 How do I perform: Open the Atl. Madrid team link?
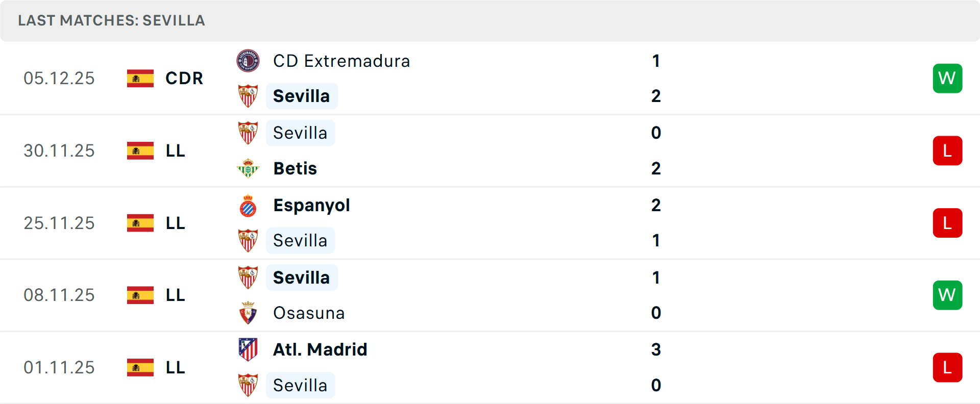click(320, 350)
